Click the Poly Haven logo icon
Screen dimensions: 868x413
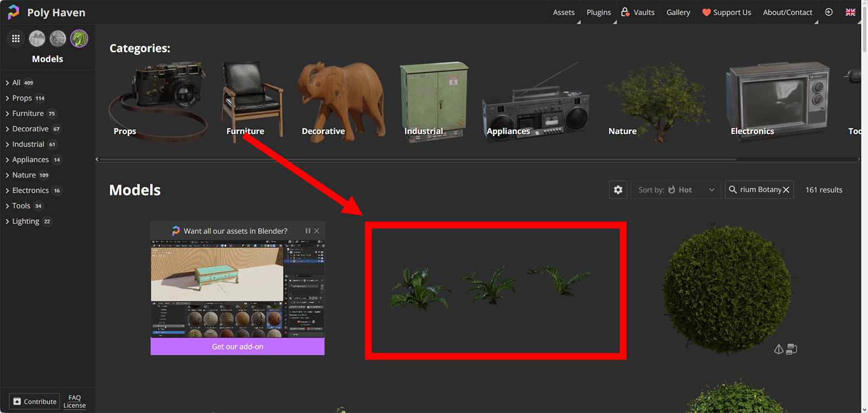coord(14,12)
